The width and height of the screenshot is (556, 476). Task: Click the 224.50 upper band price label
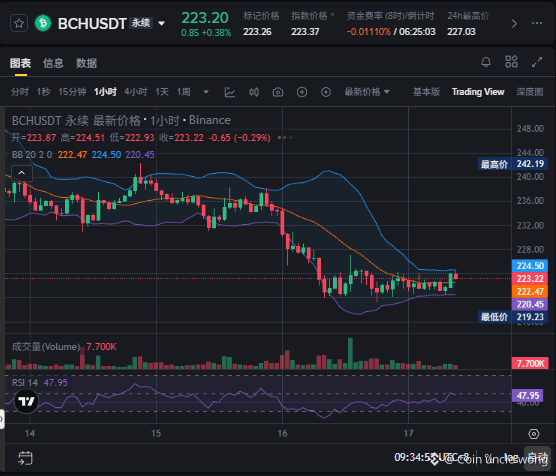[x=530, y=266]
